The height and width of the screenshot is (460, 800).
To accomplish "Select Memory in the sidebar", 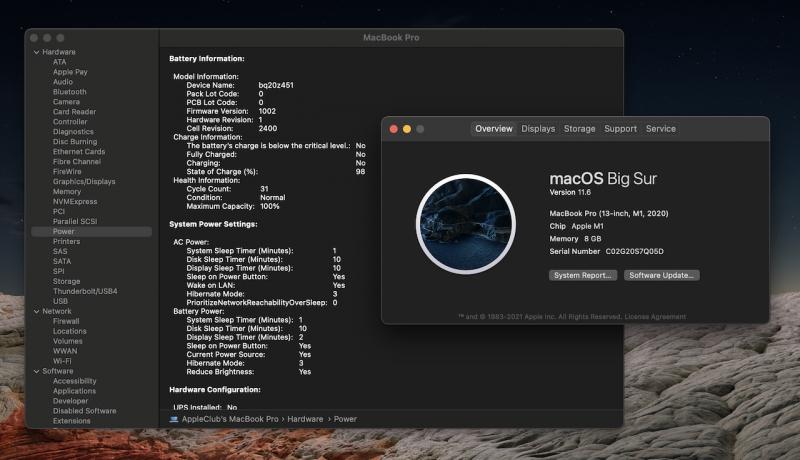I will [67, 191].
